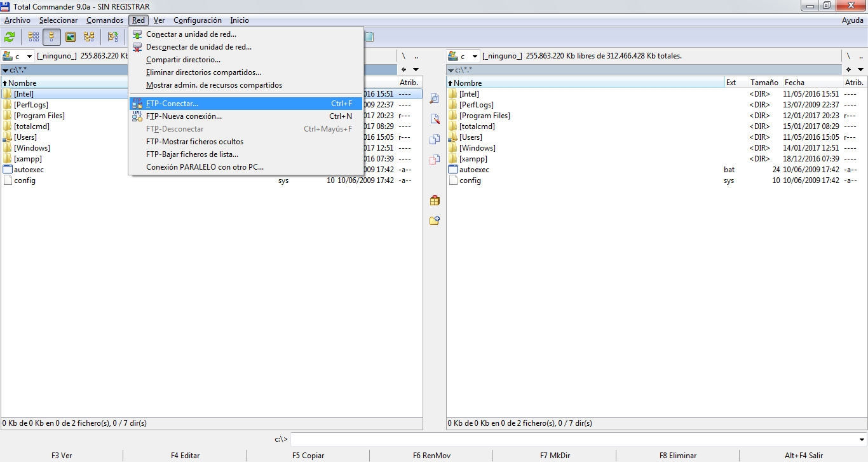Click the F5 Copiar button

point(308,456)
